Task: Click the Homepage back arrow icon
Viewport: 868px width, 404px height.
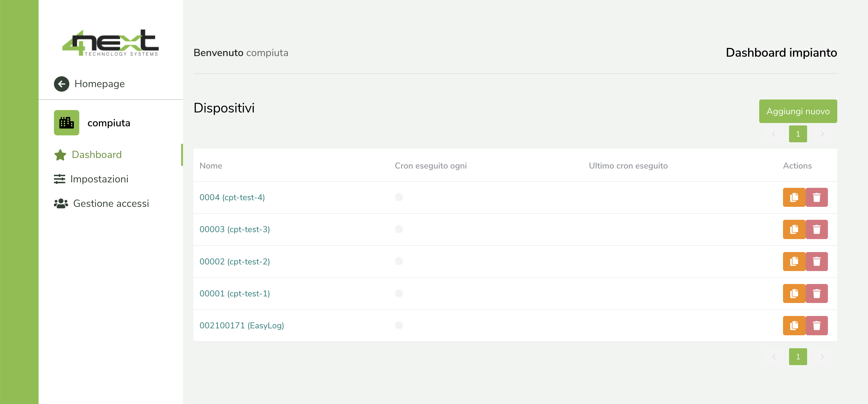Action: click(61, 84)
